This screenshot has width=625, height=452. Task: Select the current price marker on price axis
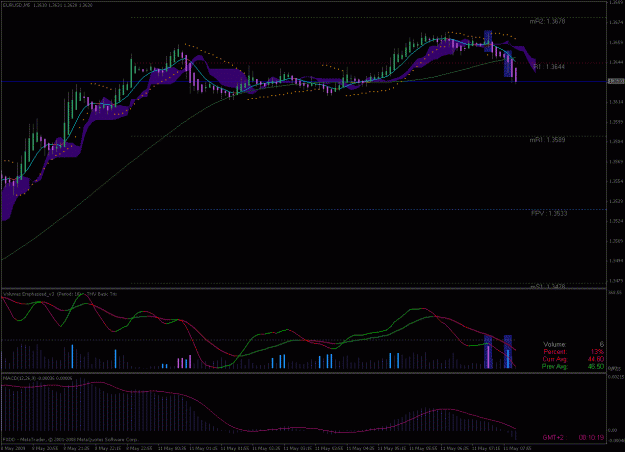[616, 81]
